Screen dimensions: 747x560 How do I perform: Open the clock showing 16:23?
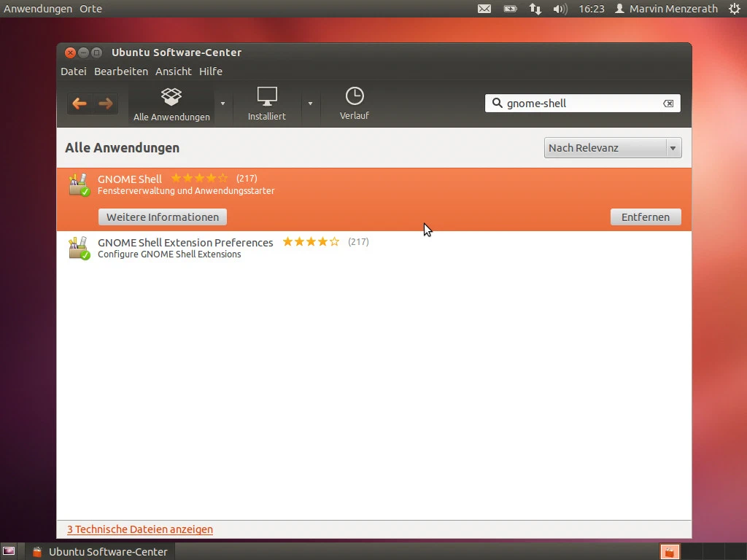(592, 9)
